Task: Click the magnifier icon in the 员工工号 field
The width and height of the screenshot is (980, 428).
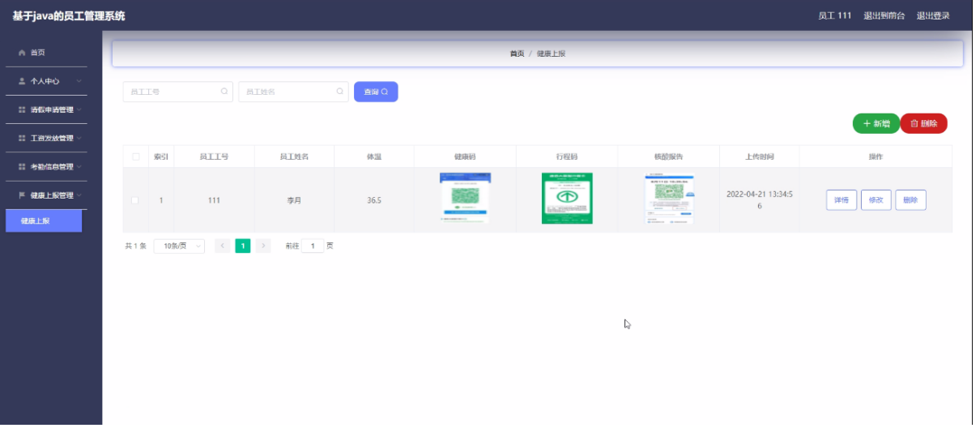Action: (224, 92)
